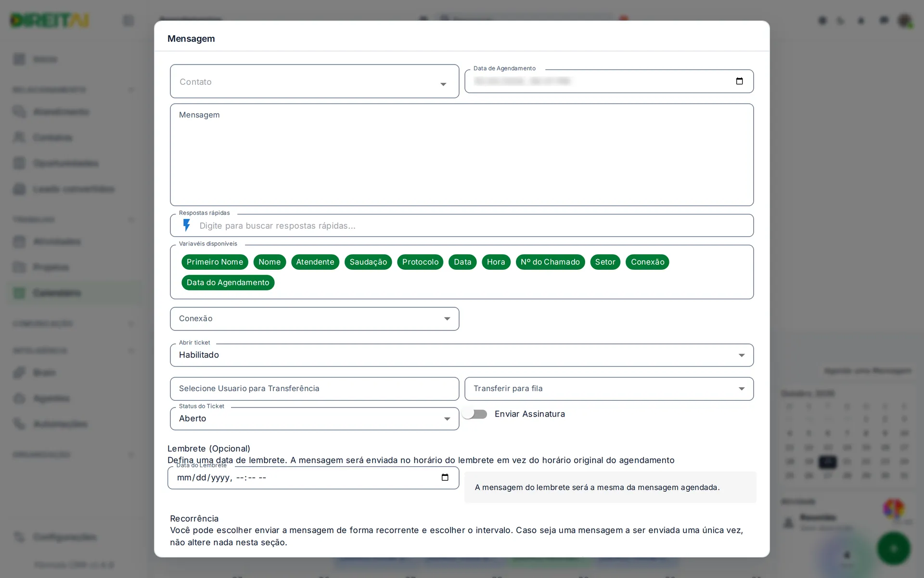The image size is (924, 578).
Task: Insert the Setor variable chip
Action: (605, 262)
